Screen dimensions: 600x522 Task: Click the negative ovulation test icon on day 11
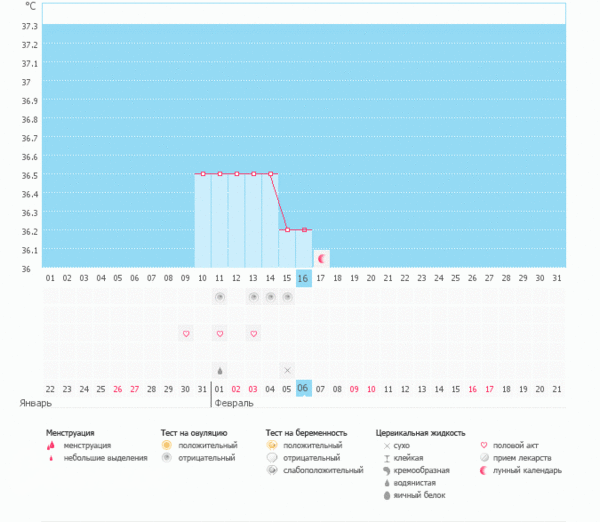click(x=220, y=297)
